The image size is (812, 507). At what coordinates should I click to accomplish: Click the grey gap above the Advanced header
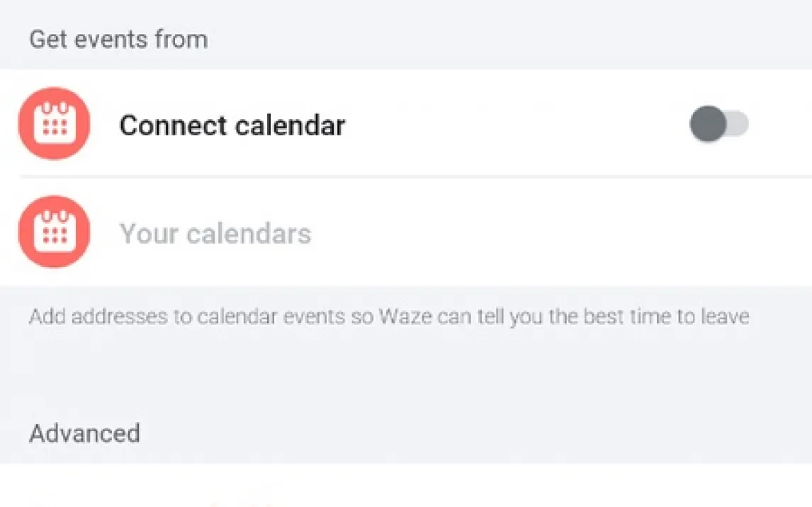click(406, 375)
